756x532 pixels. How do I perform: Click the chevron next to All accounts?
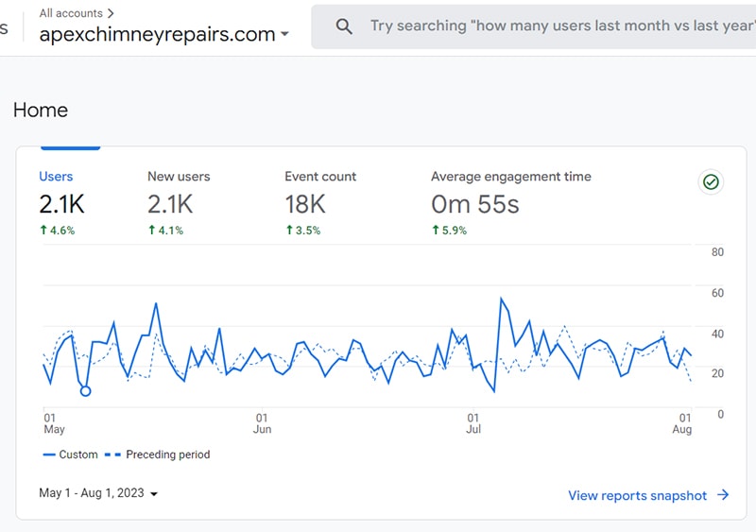coord(112,13)
